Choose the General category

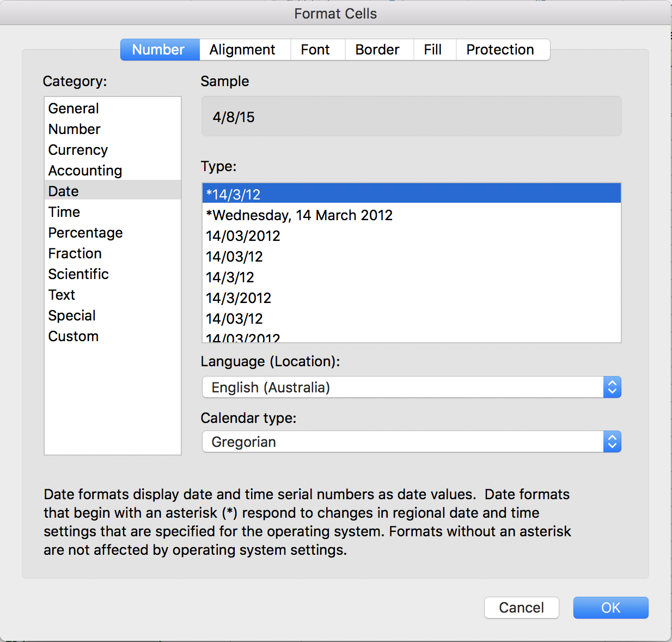74,108
